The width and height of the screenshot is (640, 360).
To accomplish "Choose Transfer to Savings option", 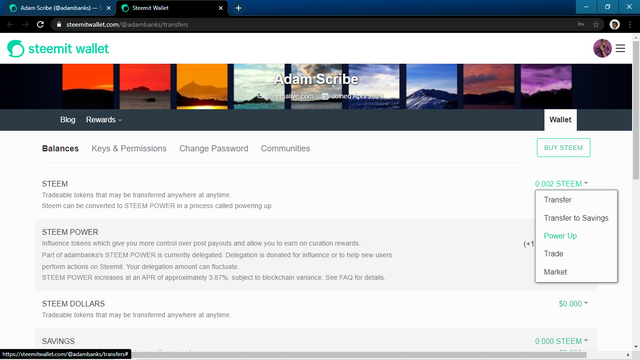I will (576, 218).
